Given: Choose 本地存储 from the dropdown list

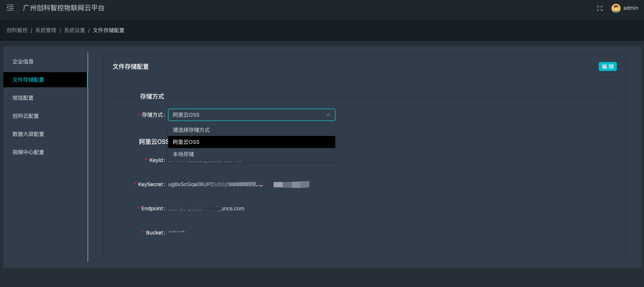Looking at the screenshot, I should click(x=183, y=154).
